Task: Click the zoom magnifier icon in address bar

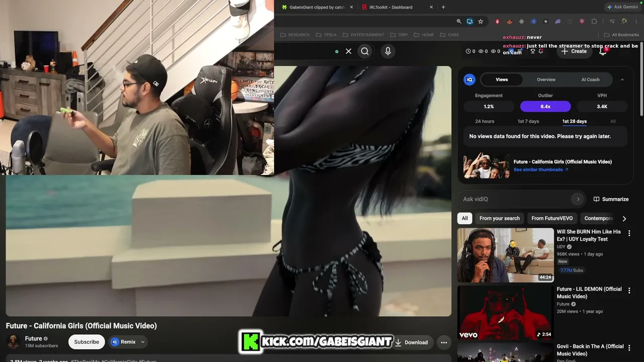Action: (459, 22)
